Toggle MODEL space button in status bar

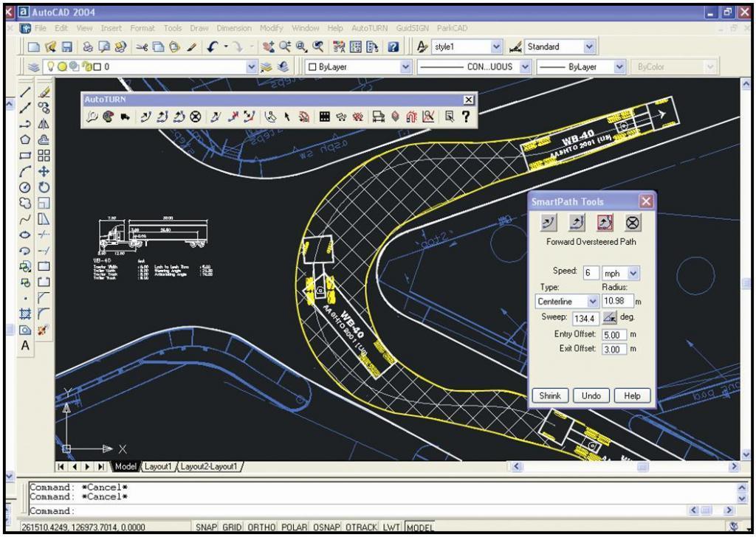tap(419, 527)
